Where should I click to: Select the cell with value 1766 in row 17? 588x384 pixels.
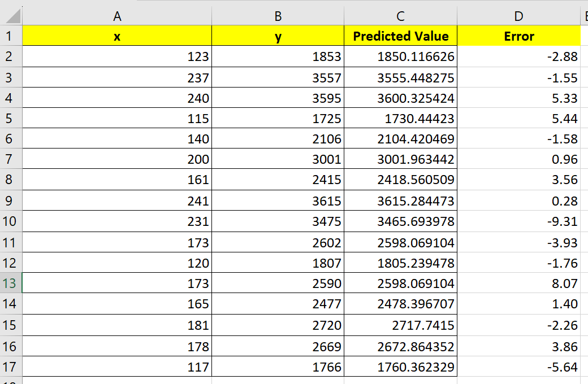coord(277,366)
